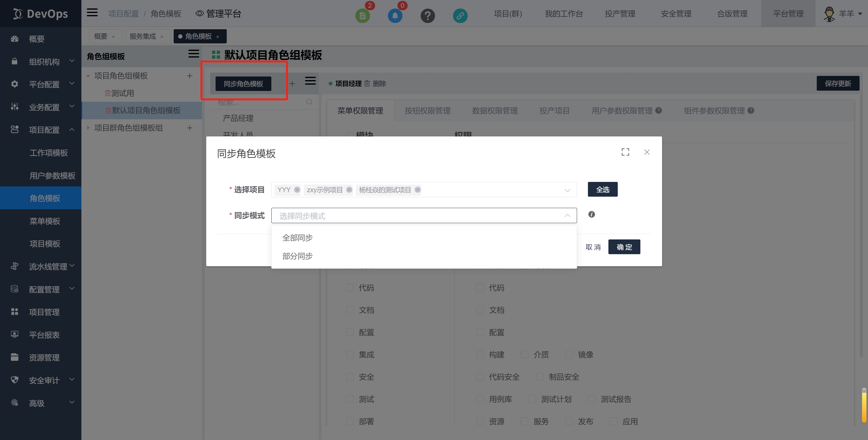Open the 菜单模板 sidebar item
The width and height of the screenshot is (868, 440).
coord(45,221)
